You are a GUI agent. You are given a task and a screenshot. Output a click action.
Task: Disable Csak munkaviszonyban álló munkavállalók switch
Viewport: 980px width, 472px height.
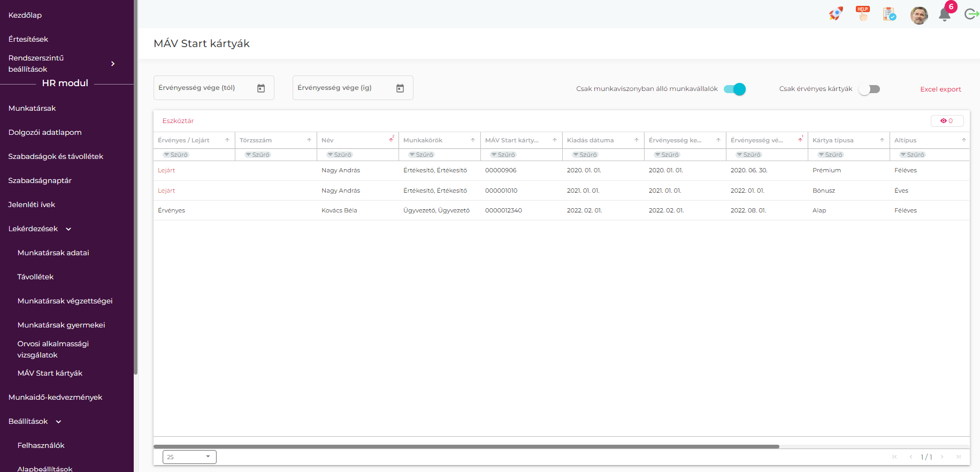click(x=734, y=89)
